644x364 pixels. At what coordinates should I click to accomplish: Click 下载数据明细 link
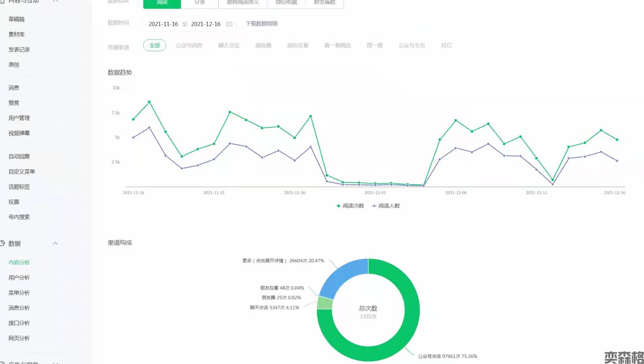[261, 24]
